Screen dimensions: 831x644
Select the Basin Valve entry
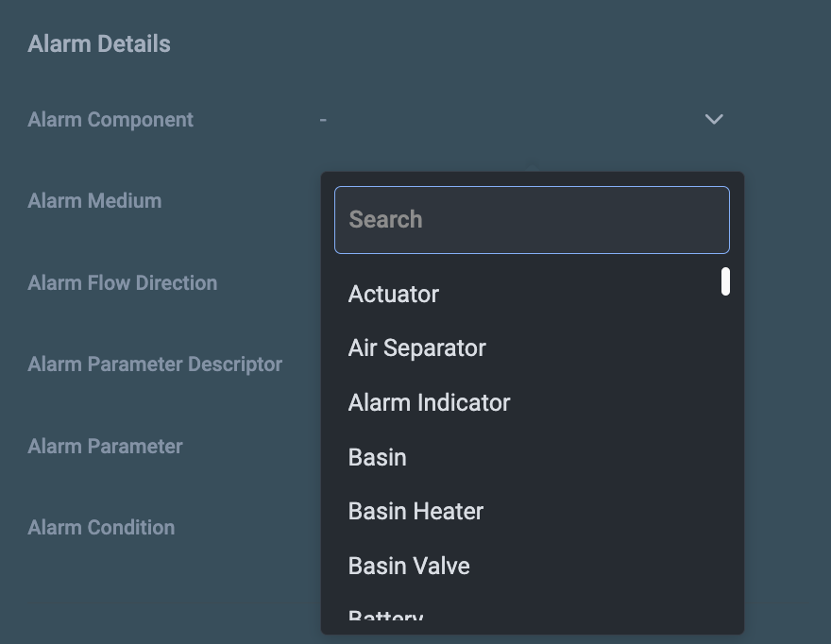pyautogui.click(x=409, y=566)
